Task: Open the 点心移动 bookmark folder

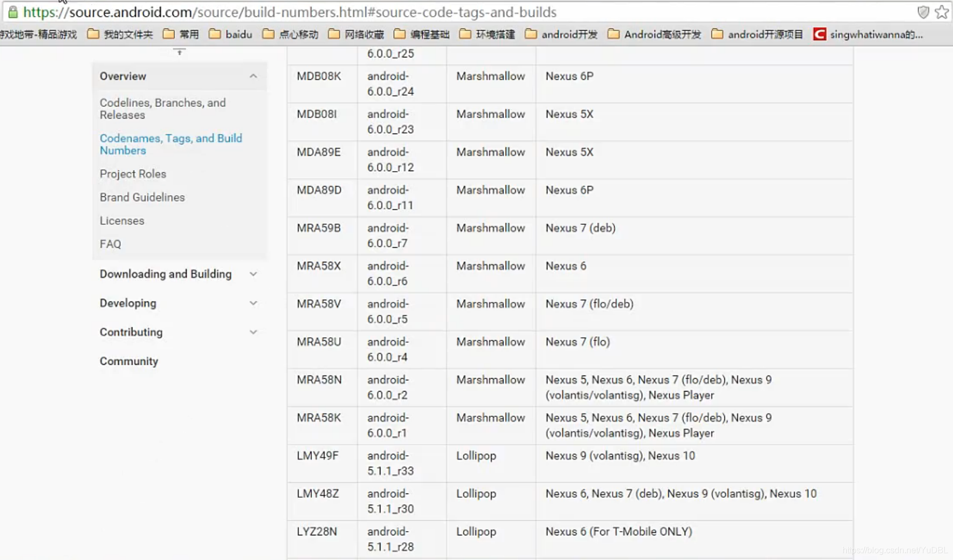Action: click(x=290, y=34)
